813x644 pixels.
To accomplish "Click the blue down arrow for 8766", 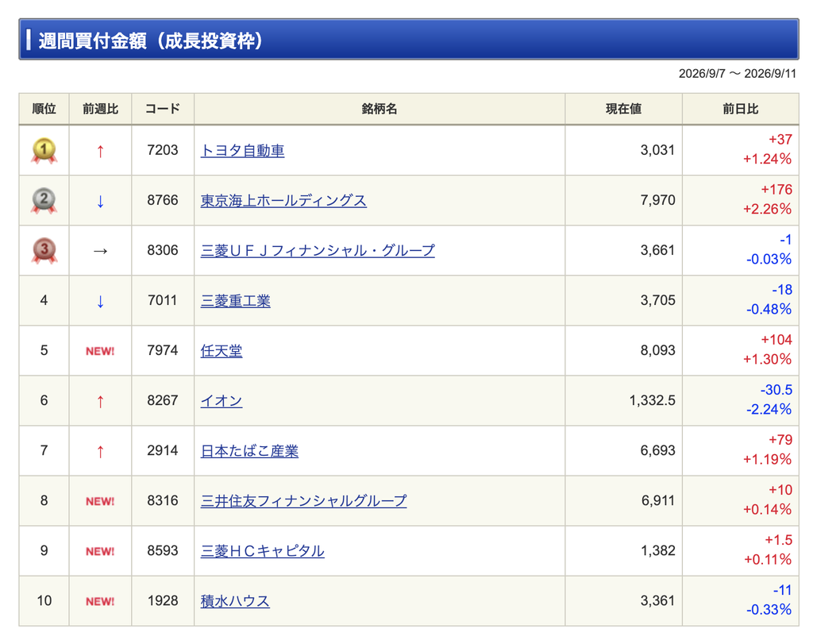I will point(101,201).
